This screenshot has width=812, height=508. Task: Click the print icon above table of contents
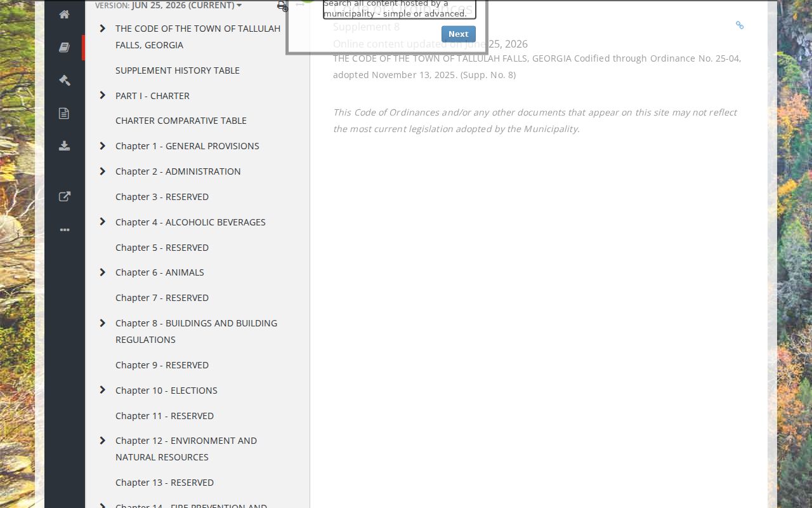282,6
